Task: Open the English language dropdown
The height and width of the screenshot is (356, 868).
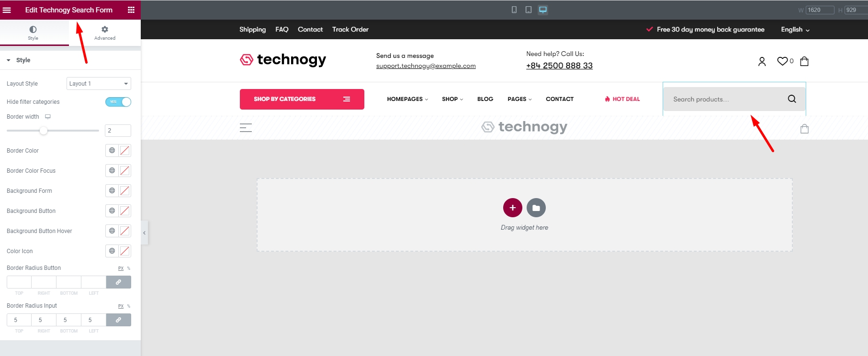Action: [795, 30]
